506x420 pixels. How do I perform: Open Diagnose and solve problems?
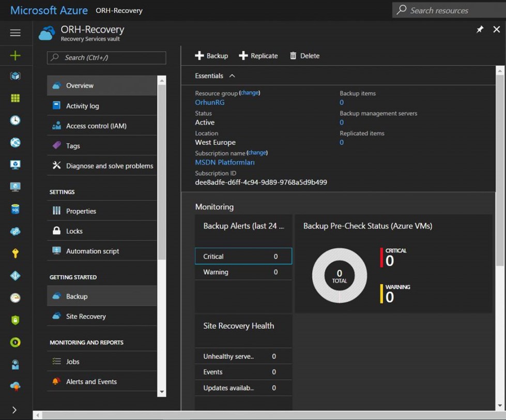click(x=102, y=166)
